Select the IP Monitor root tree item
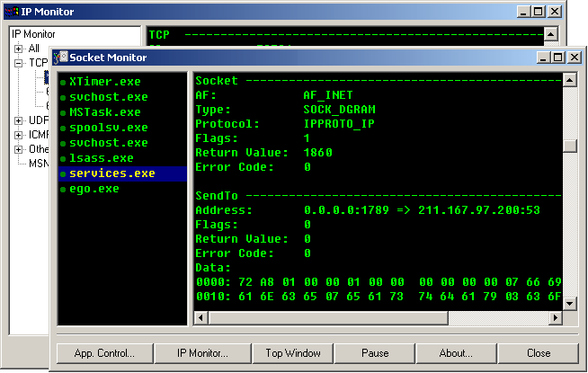 tap(33, 34)
